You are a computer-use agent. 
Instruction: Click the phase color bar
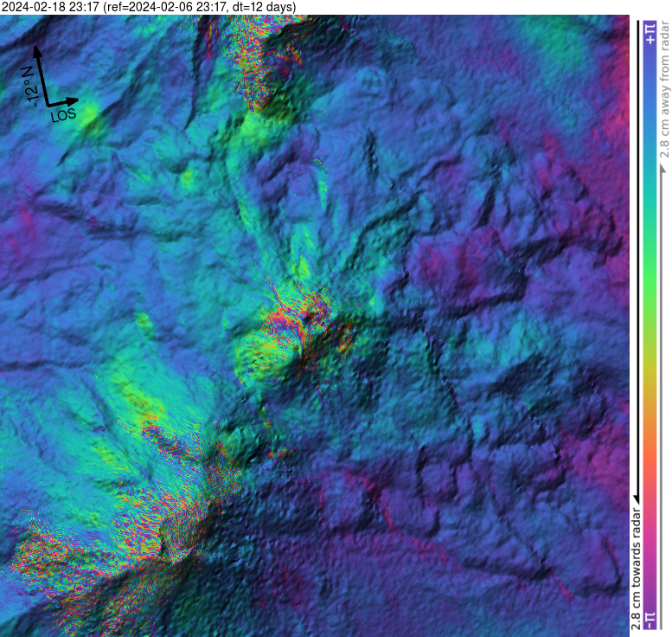650,325
